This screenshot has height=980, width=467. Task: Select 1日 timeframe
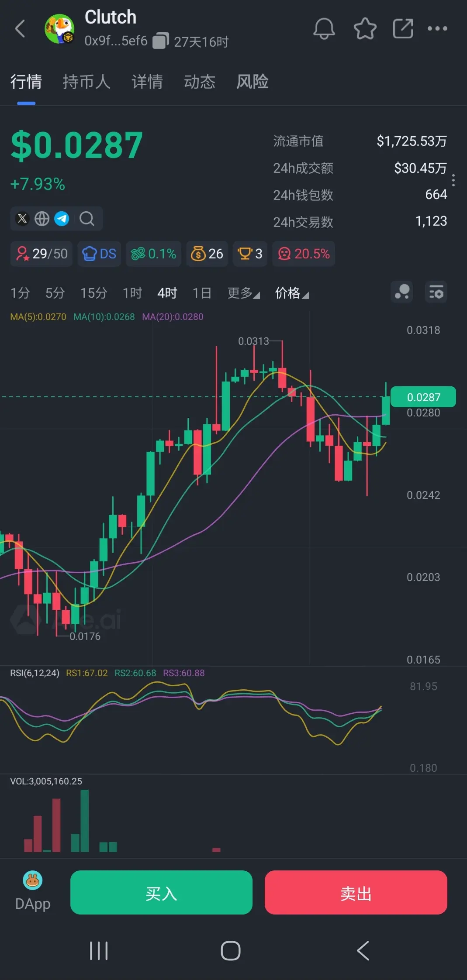(x=202, y=292)
